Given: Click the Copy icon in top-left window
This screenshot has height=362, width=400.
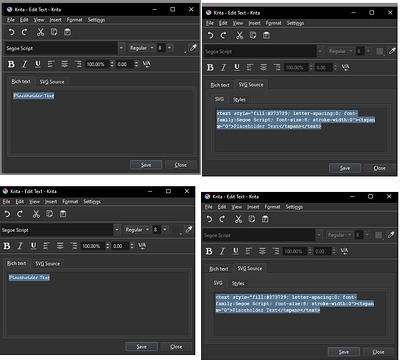Looking at the screenshot, I should tap(54, 32).
